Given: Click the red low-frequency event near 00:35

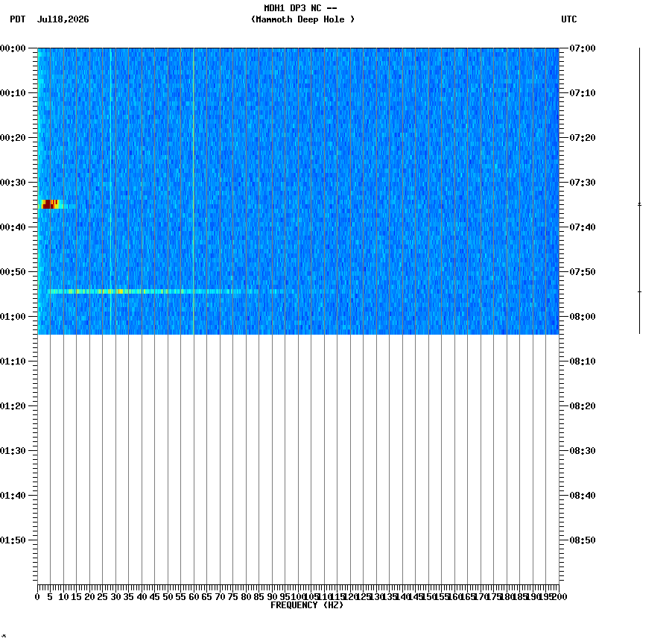Looking at the screenshot, I should pos(50,204).
